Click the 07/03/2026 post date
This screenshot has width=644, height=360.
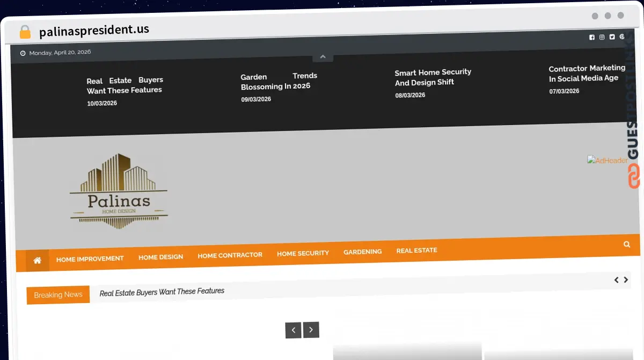pos(564,91)
